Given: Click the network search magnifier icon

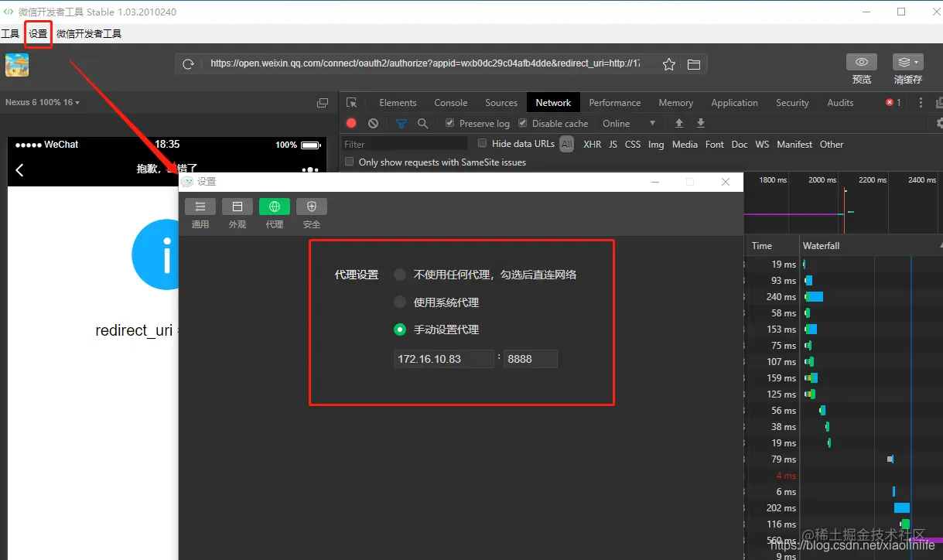Looking at the screenshot, I should (x=422, y=123).
